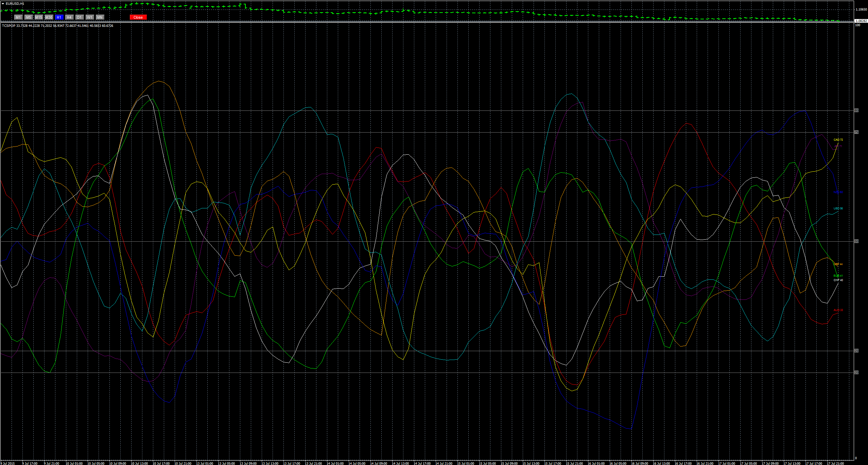The height and width of the screenshot is (465, 868).
Task: Select the AUD 33 currency label
Action: point(838,310)
